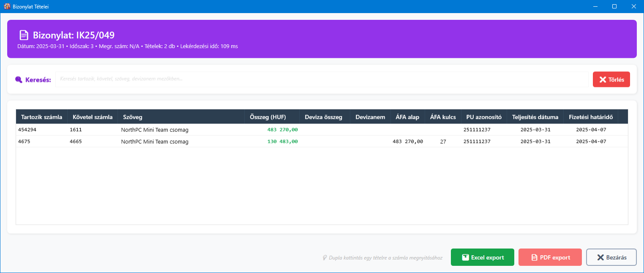Image resolution: width=644 pixels, height=273 pixels.
Task: Sort by Tartozik számla column header
Action: pos(41,117)
